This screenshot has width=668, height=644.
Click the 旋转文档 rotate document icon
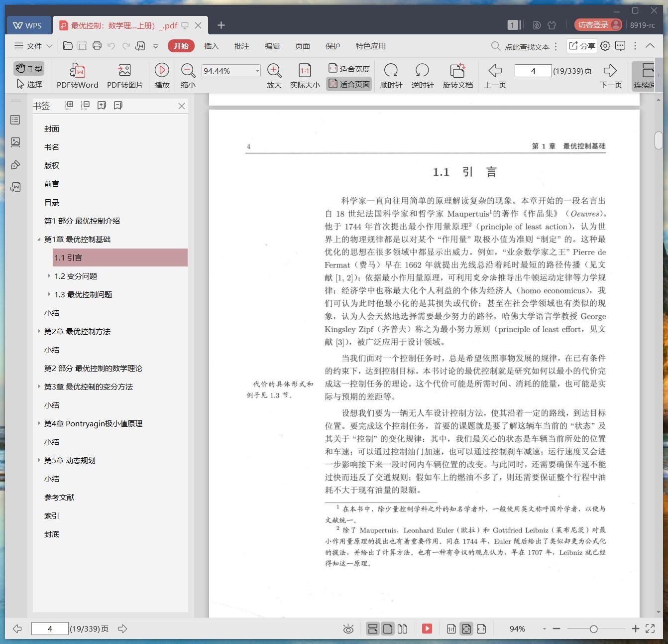tap(457, 70)
